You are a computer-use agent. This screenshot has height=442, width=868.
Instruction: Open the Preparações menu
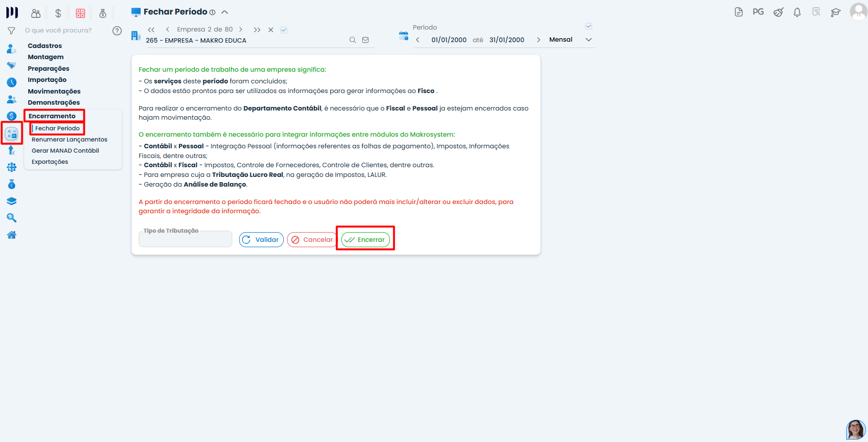(x=48, y=68)
